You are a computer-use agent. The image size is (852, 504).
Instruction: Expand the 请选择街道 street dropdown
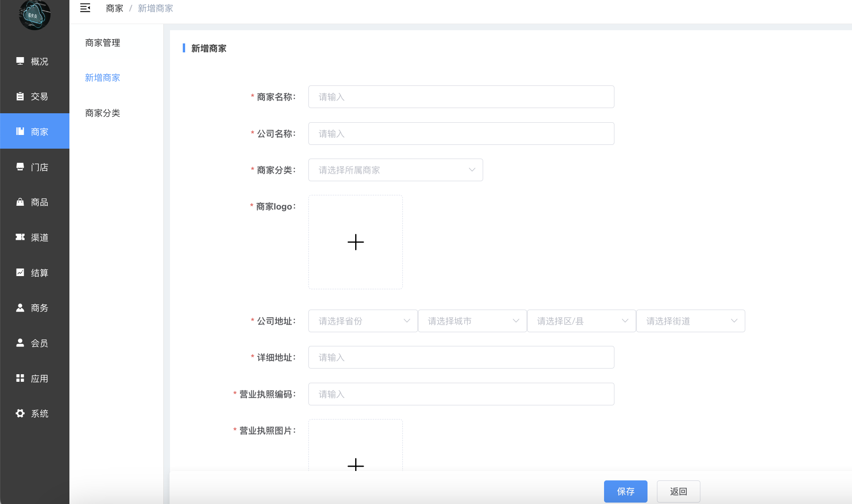(690, 321)
